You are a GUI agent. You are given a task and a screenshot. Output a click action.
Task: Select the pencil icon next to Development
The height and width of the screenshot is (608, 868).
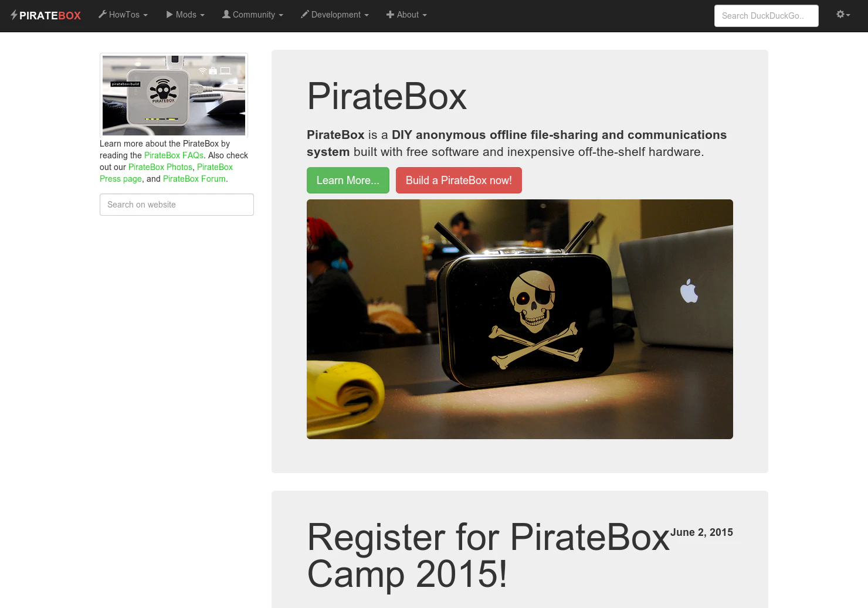click(306, 15)
